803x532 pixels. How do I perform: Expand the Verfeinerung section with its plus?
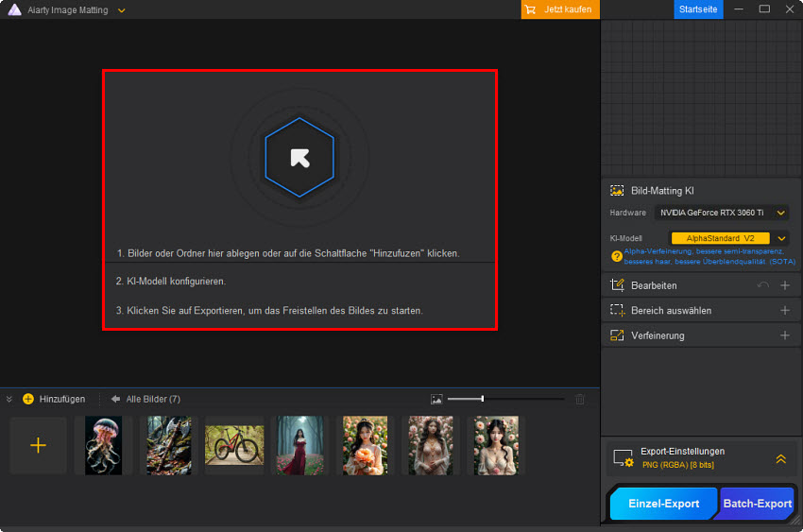(x=784, y=335)
